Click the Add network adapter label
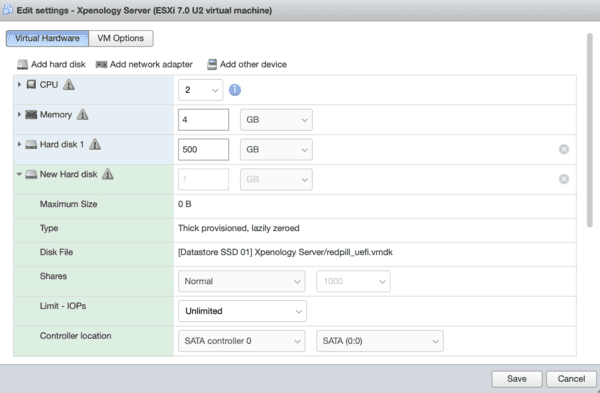This screenshot has width=600, height=393. [x=151, y=64]
